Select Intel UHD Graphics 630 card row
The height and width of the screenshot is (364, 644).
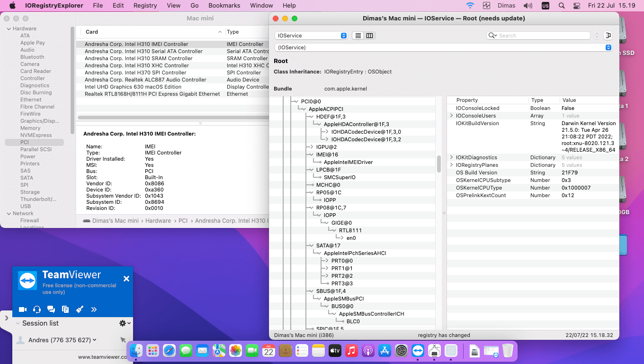(133, 87)
